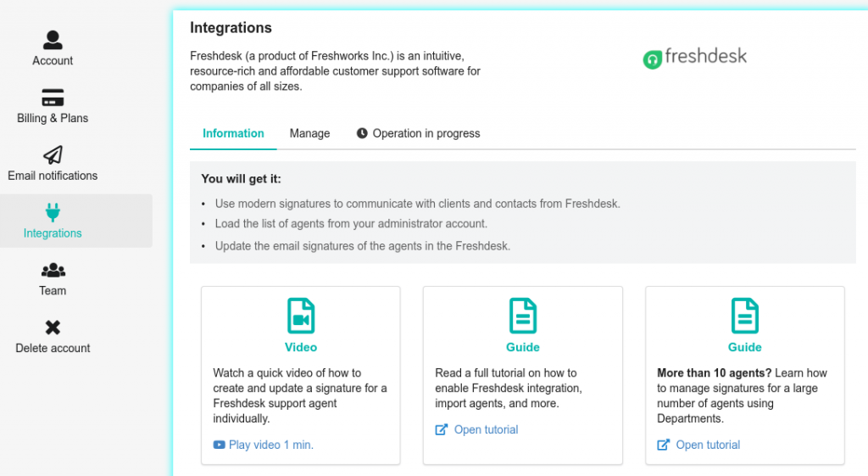Click the Freshdesk description paragraph

click(x=335, y=71)
